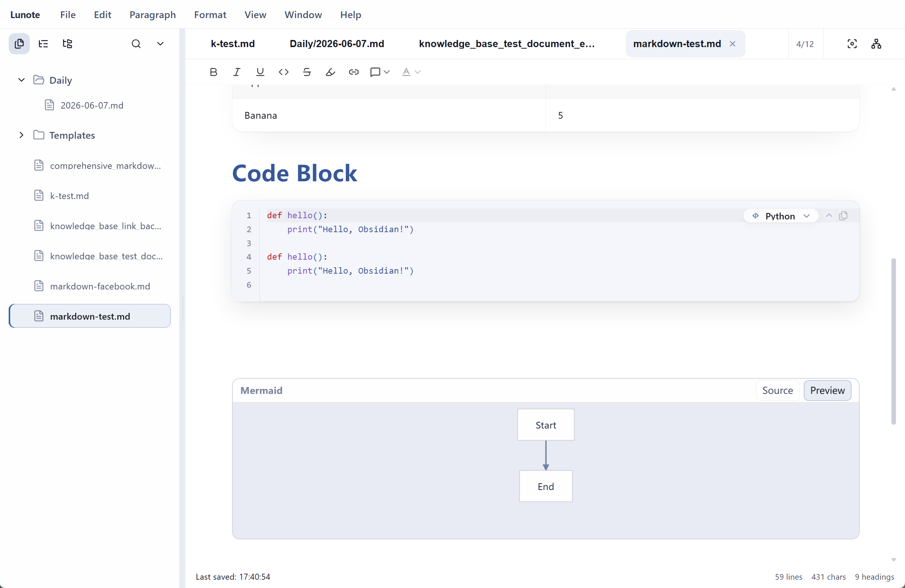Click the scroll up arrow of editor
Screen dimensions: 905x588
coord(893,89)
